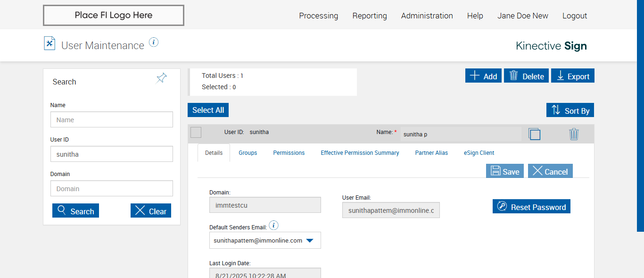The height and width of the screenshot is (278, 644).
Task: Click the Select All button
Action: pos(208,110)
